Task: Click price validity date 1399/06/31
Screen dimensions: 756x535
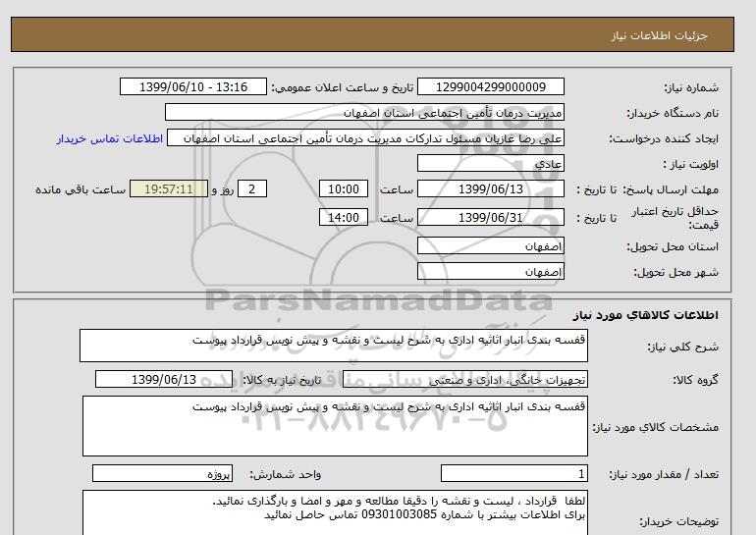Action: coord(490,217)
